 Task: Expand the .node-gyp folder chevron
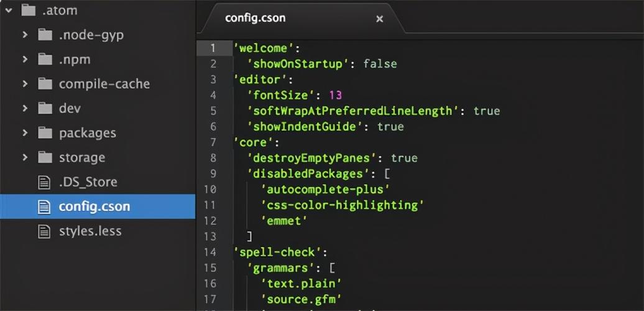click(x=25, y=35)
